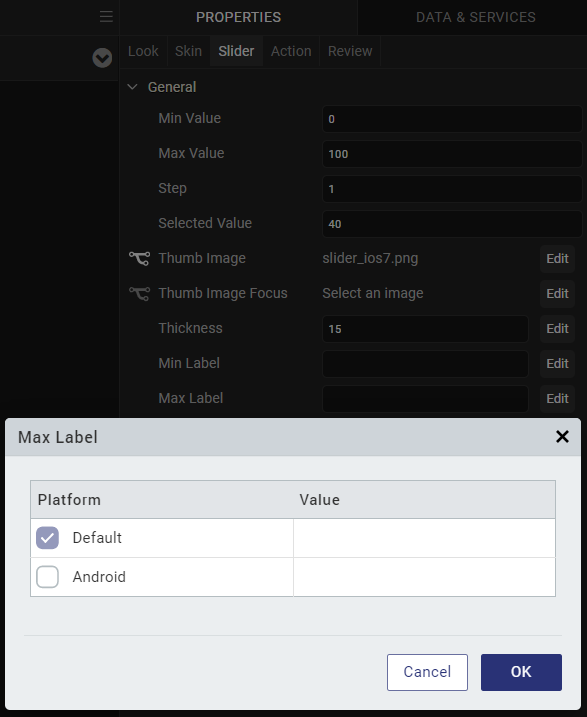Image resolution: width=587 pixels, height=717 pixels.
Task: Open the Action tab
Action: pos(291,51)
